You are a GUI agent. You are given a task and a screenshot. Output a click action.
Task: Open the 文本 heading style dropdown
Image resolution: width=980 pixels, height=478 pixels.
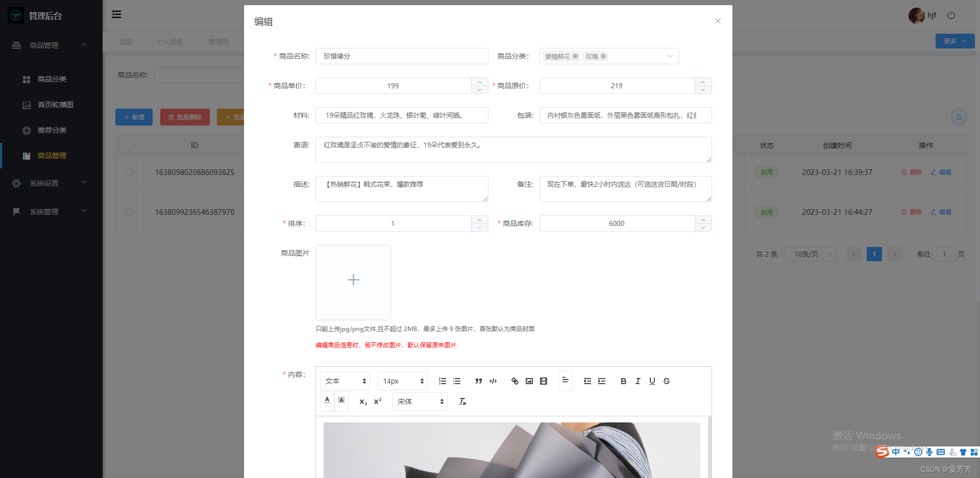click(x=345, y=381)
